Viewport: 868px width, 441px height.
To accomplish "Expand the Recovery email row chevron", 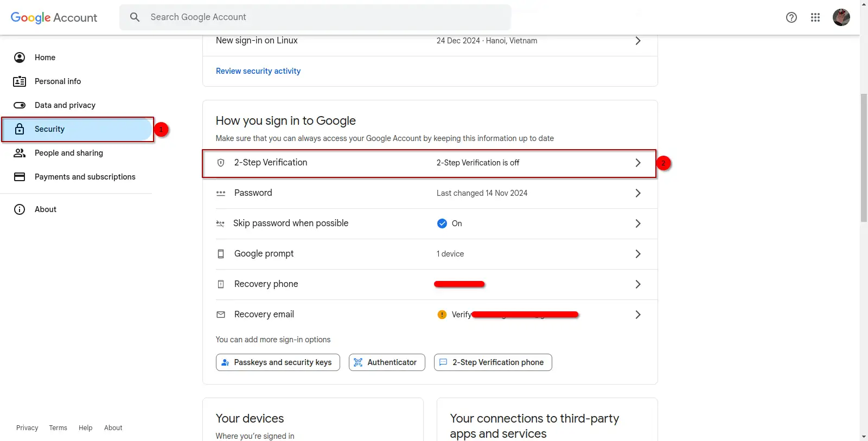I will tap(638, 315).
